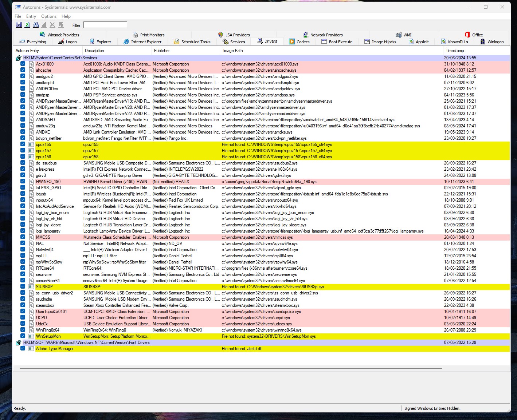Sort by the Description column header
Screen dimensions: 517x420
click(x=117, y=51)
